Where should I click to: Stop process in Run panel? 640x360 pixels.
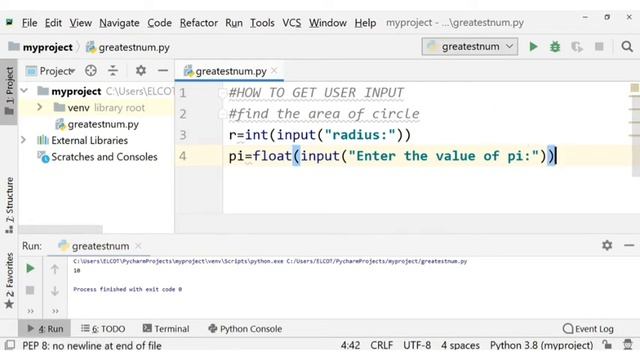click(x=30, y=290)
